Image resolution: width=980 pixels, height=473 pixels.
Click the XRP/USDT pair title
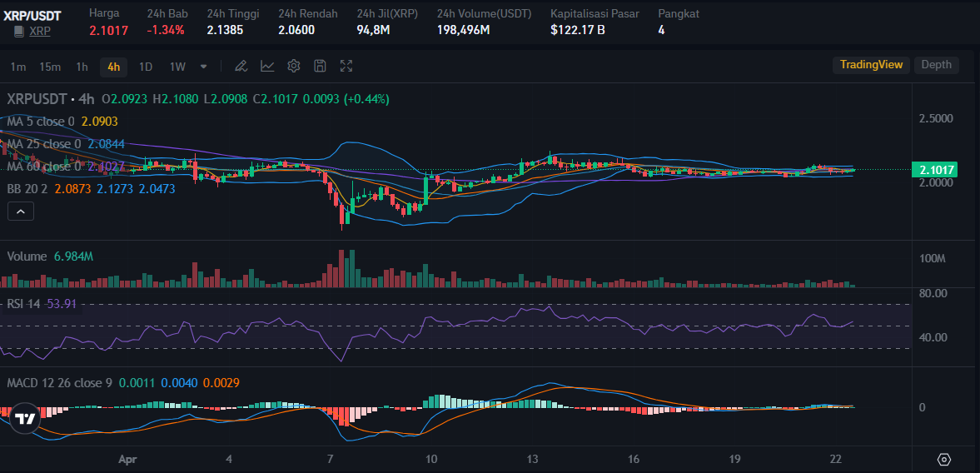click(32, 15)
